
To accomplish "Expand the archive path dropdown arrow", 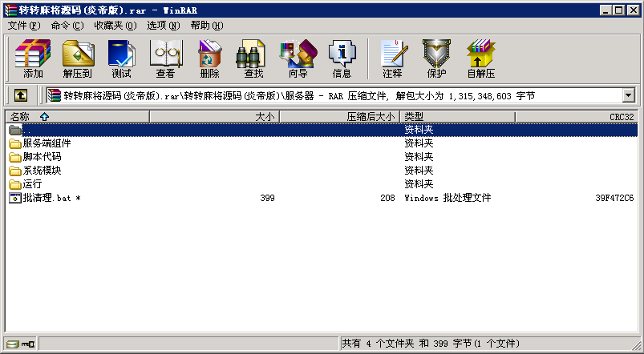I will [x=628, y=96].
